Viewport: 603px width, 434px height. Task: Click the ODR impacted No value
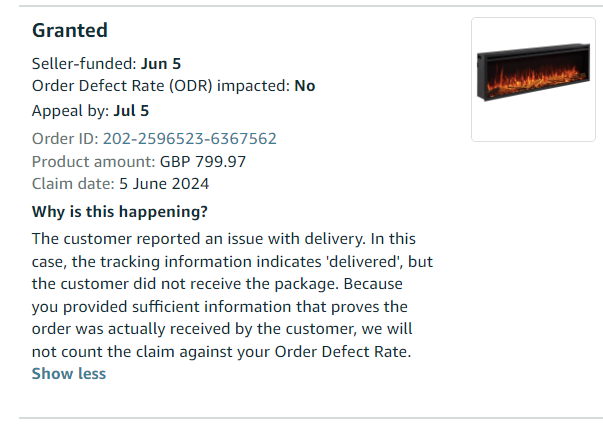[305, 86]
